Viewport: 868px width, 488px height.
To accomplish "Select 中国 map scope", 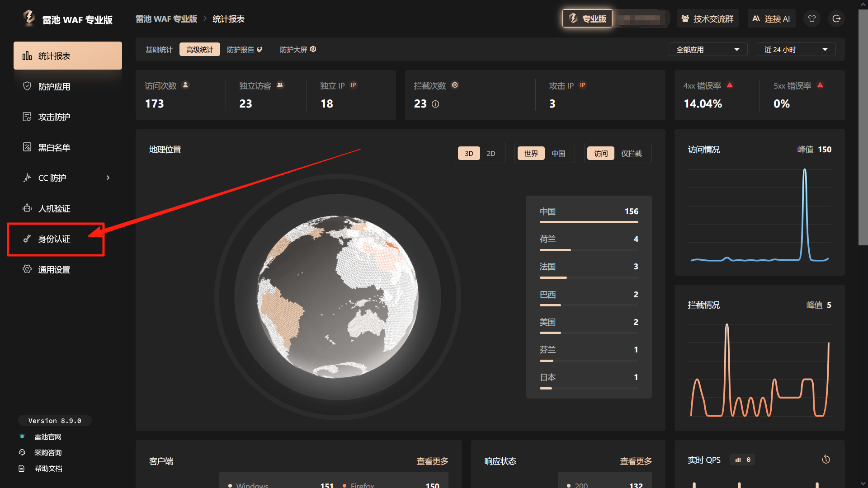I will point(558,154).
